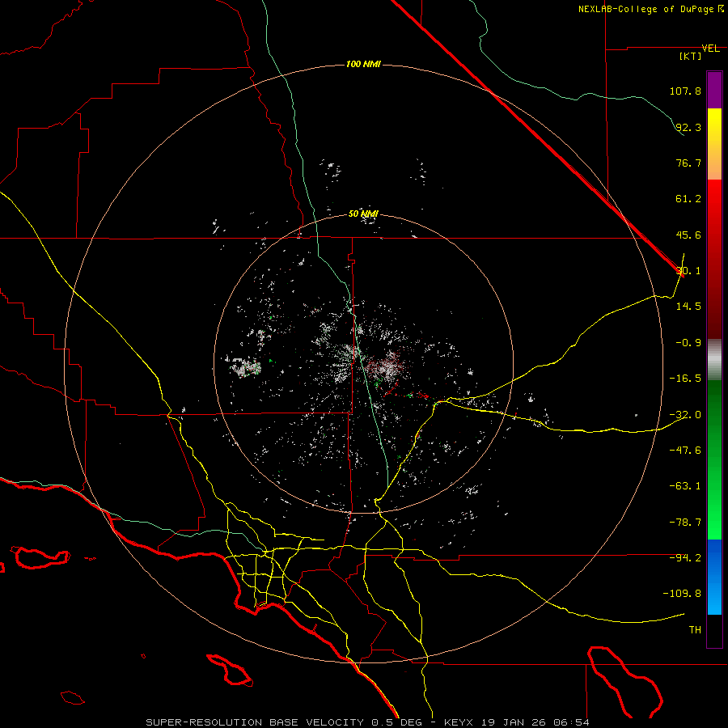Click the -63.1 legend value
Viewport: 728px width, 728px height.
pyautogui.click(x=685, y=486)
